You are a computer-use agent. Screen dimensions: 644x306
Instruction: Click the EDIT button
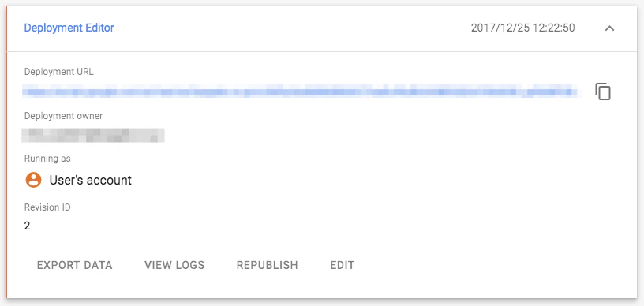point(343,265)
